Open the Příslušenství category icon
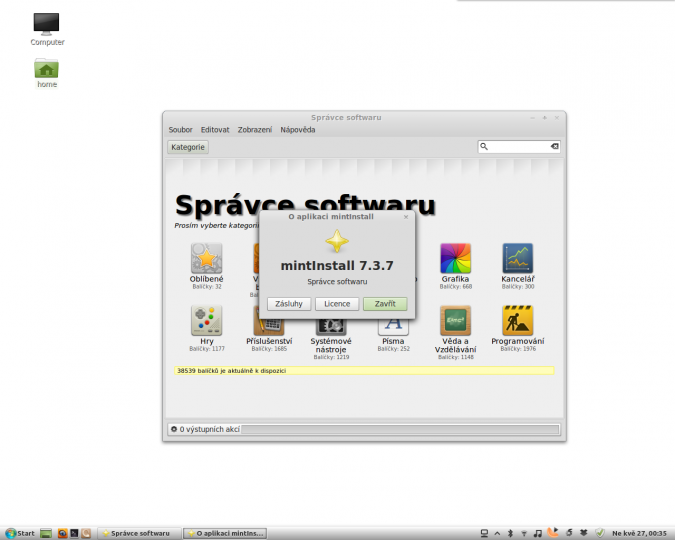This screenshot has height=540, width=675. (x=269, y=327)
